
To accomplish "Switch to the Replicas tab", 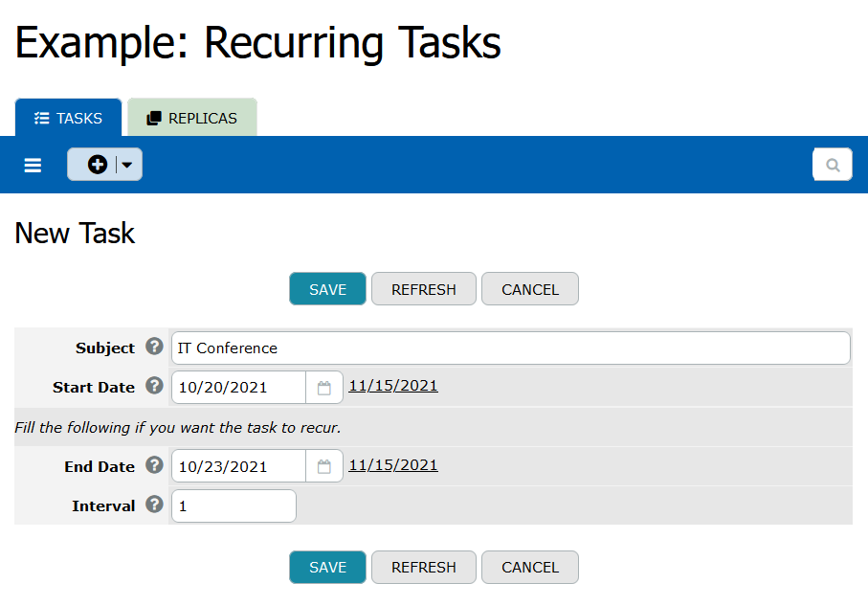I will click(x=191, y=119).
